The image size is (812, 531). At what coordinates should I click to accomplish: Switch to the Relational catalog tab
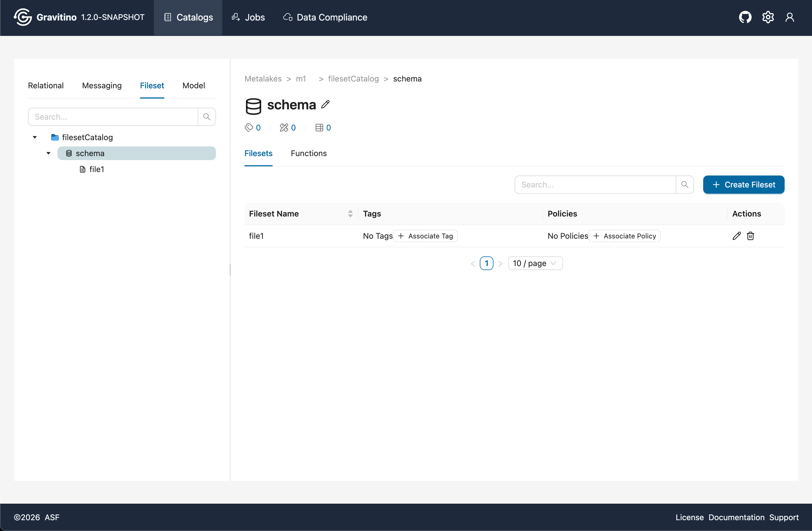[x=46, y=85]
